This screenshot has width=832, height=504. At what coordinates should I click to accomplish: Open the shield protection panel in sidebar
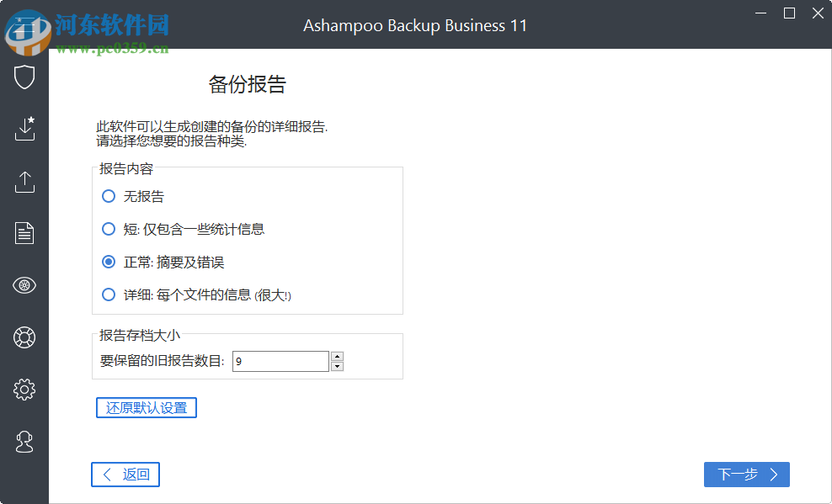point(24,77)
